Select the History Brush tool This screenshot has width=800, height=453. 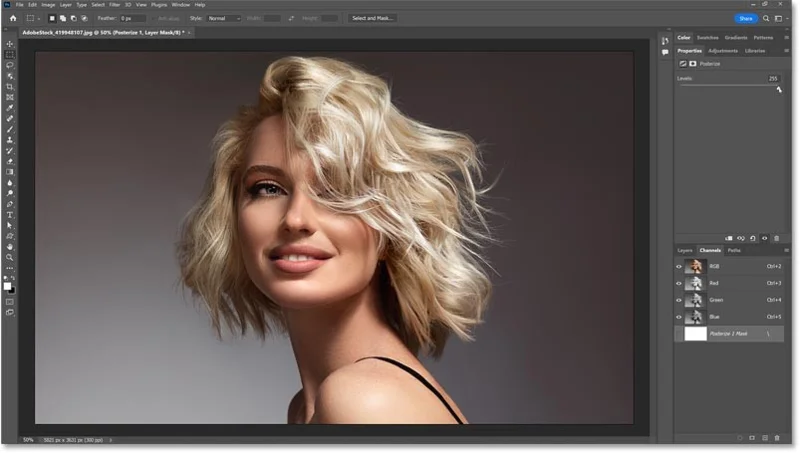(10, 151)
